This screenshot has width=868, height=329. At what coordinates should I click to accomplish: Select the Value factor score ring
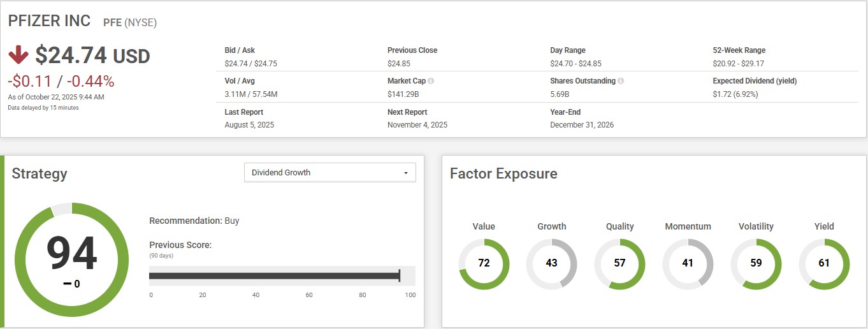click(x=484, y=263)
